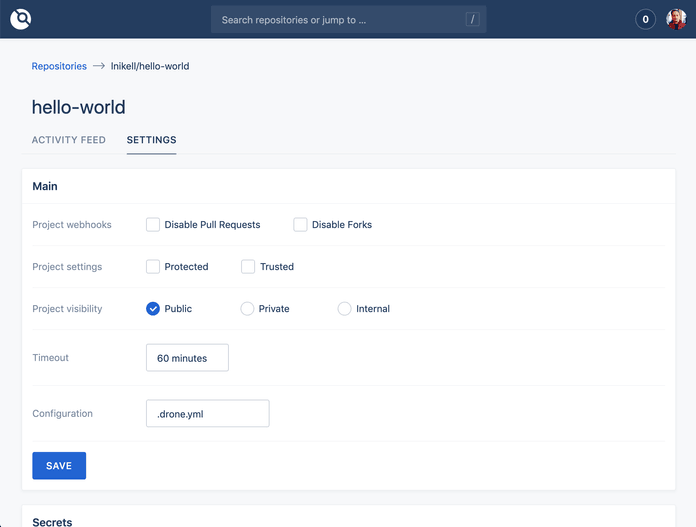This screenshot has height=527, width=696.
Task: Click the slash shortcut icon in search
Action: (472, 19)
